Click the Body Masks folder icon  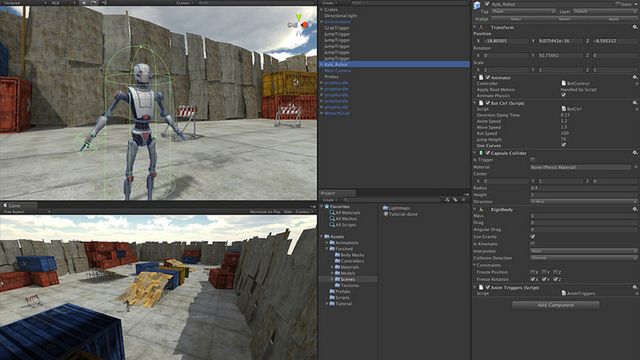(338, 255)
